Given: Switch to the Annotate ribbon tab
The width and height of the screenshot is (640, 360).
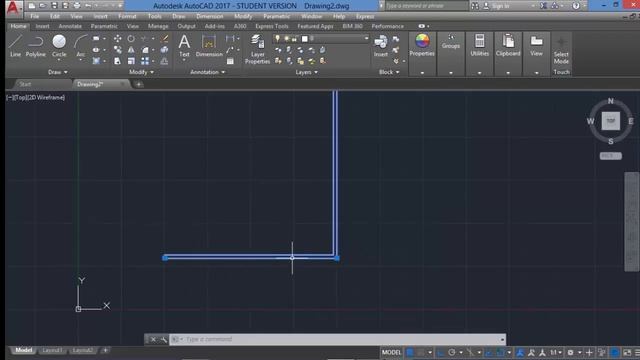Looking at the screenshot, I should (x=70, y=26).
